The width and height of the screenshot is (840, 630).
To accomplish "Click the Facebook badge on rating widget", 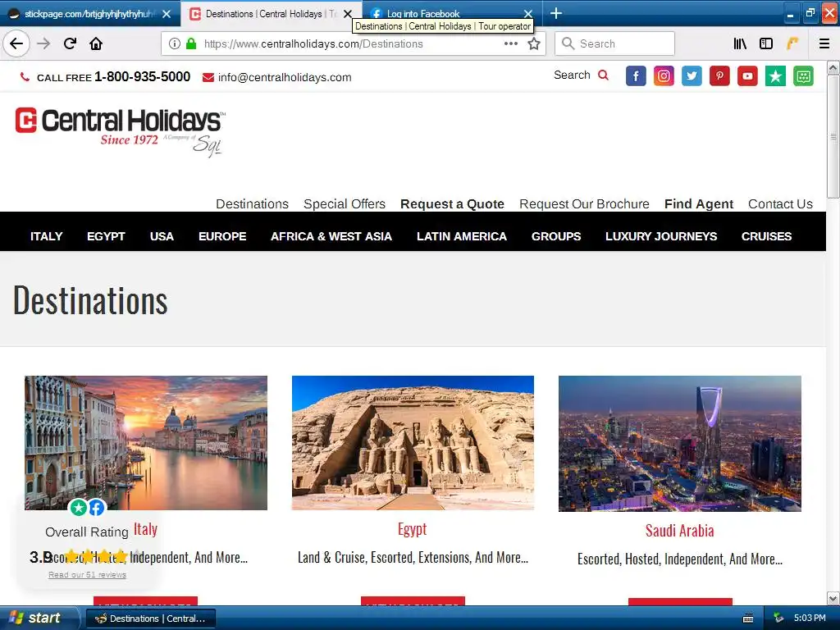I will tap(97, 507).
